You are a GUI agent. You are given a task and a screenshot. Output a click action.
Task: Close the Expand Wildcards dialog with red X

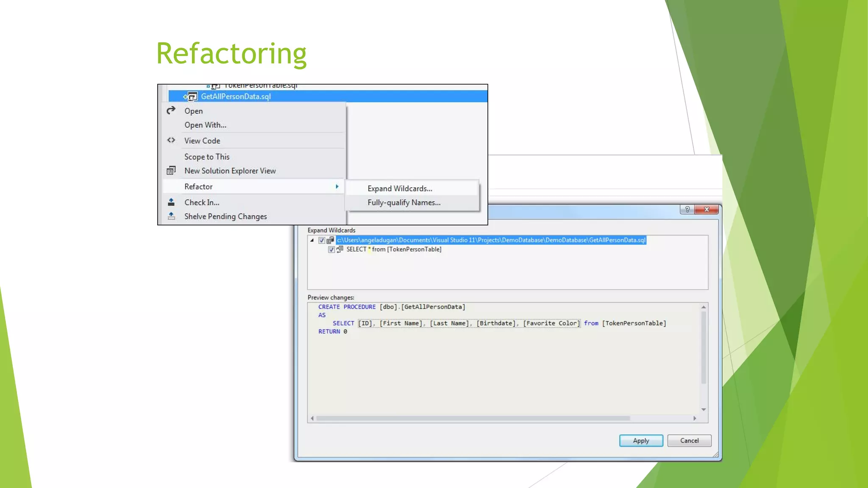click(x=706, y=210)
